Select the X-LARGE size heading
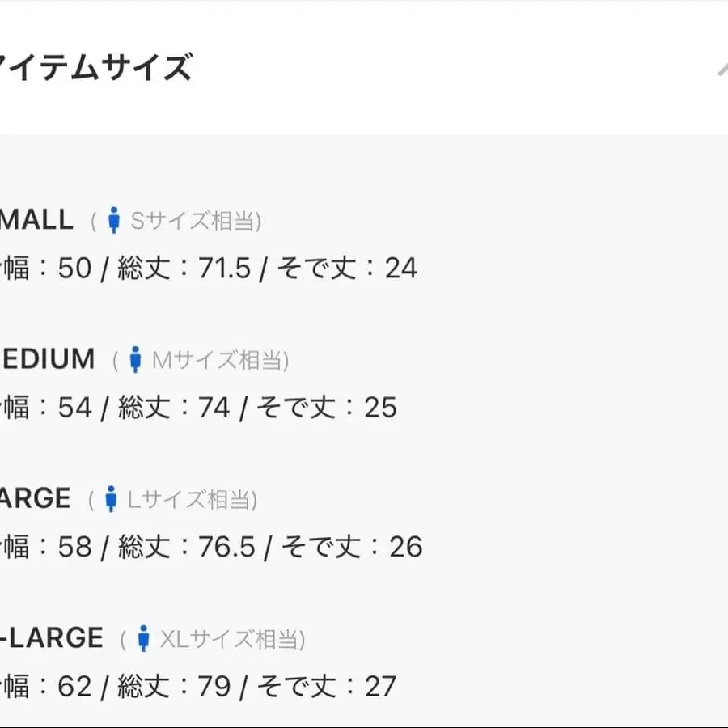Viewport: 728px width, 728px height. pyautogui.click(x=52, y=637)
